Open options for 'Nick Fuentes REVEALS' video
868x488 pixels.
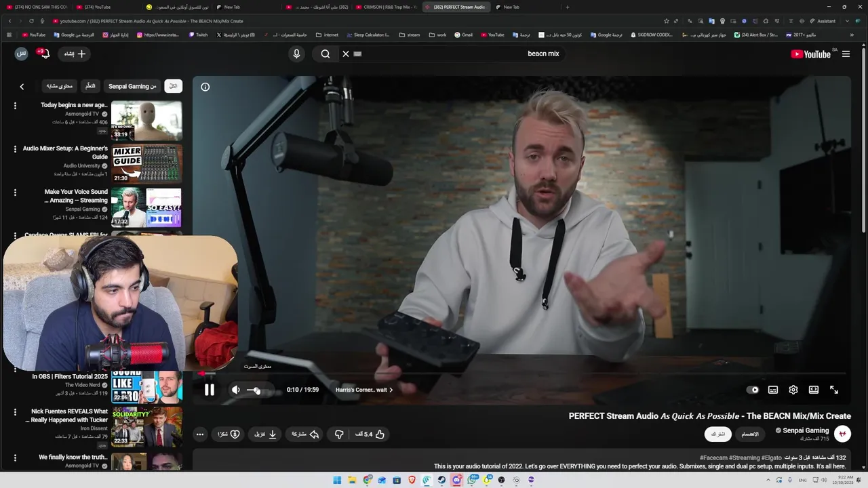click(x=15, y=412)
